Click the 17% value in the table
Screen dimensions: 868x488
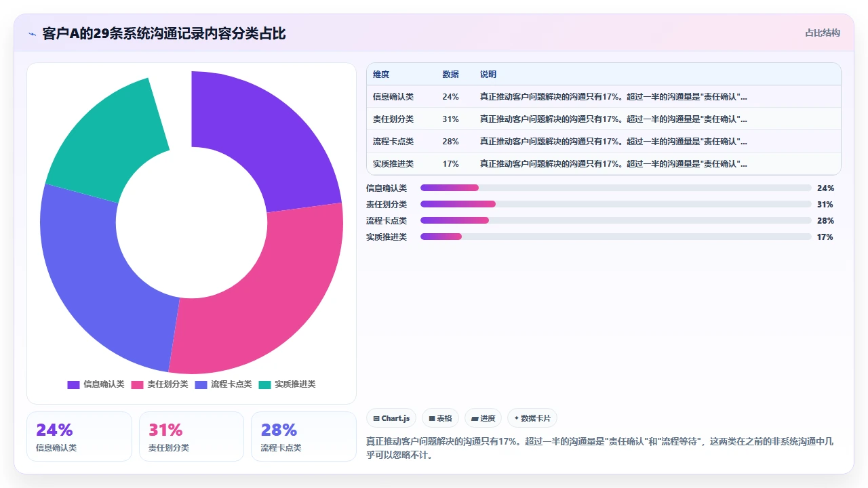[450, 163]
